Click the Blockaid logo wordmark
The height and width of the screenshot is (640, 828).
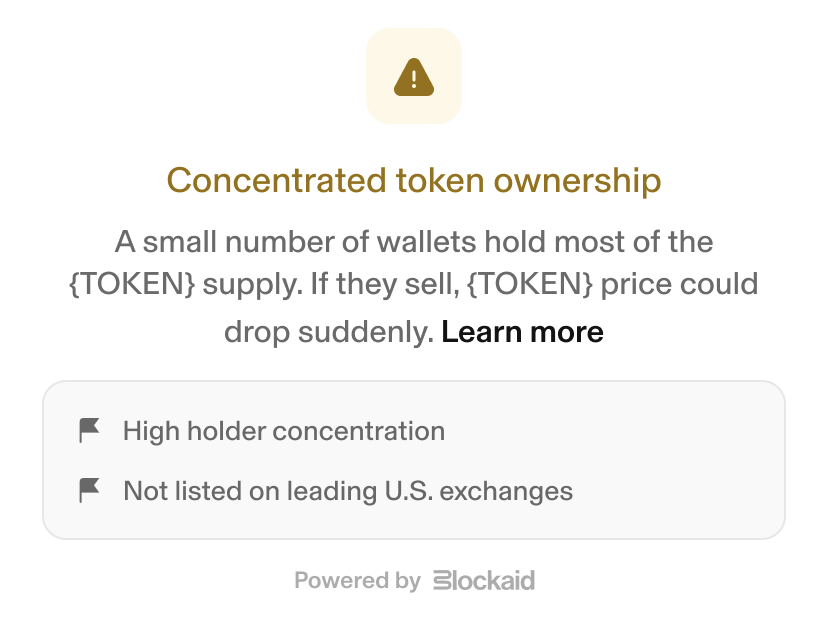(x=484, y=580)
